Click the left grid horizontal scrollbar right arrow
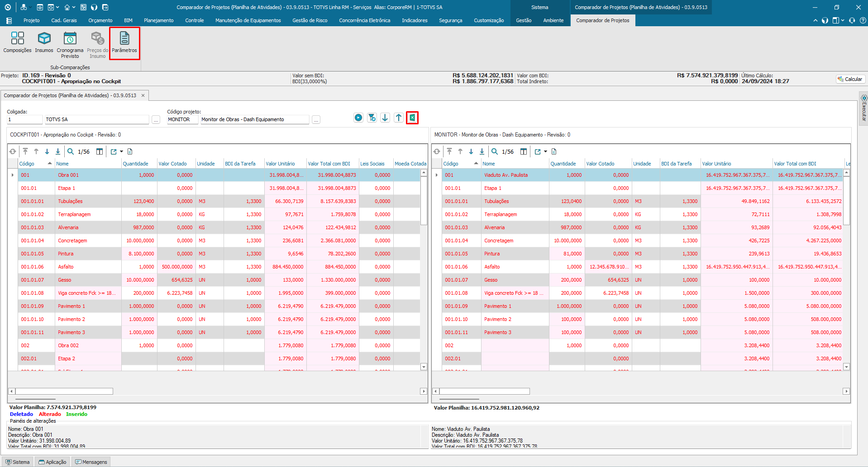 (x=424, y=392)
